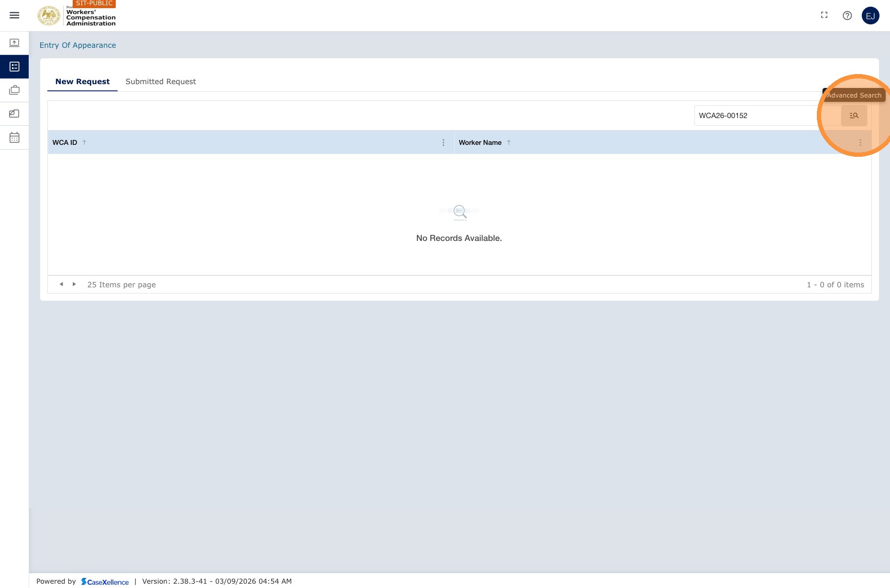
Task: Open the calendar sidebar icon
Action: click(x=14, y=137)
